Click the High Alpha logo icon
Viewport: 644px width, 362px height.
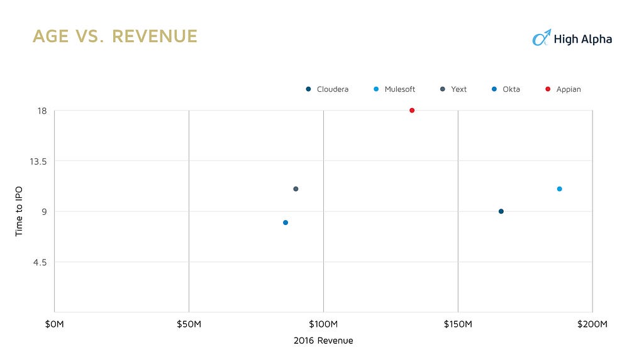(x=541, y=38)
